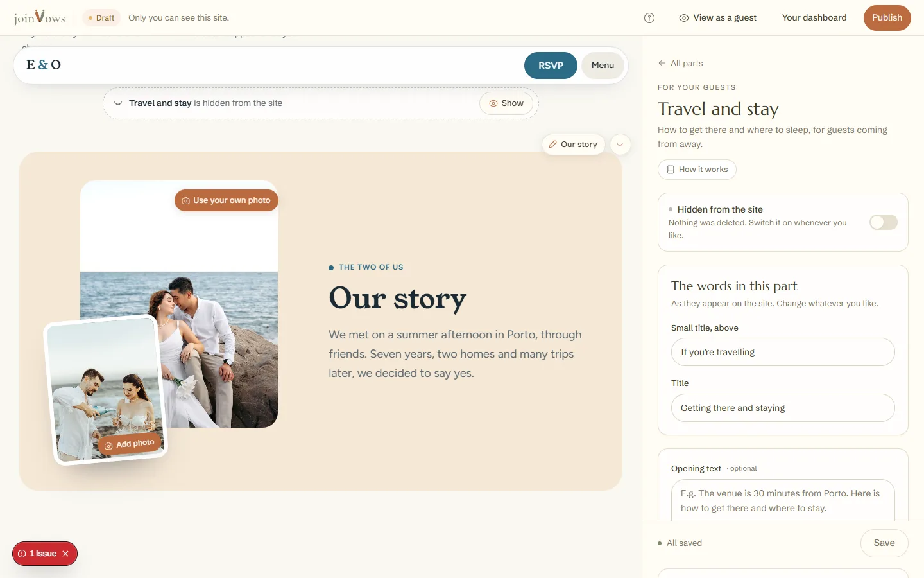Open How it works guide
This screenshot has width=924, height=578.
[697, 170]
